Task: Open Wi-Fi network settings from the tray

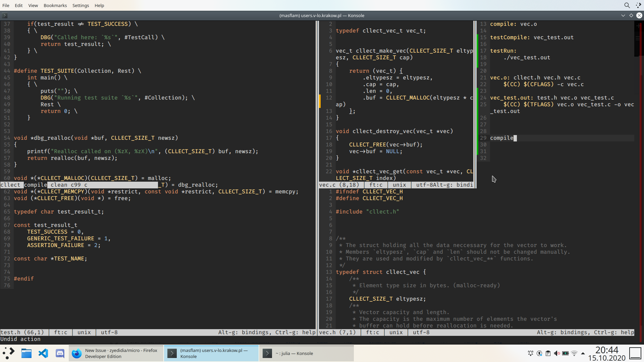Action: [574, 353]
